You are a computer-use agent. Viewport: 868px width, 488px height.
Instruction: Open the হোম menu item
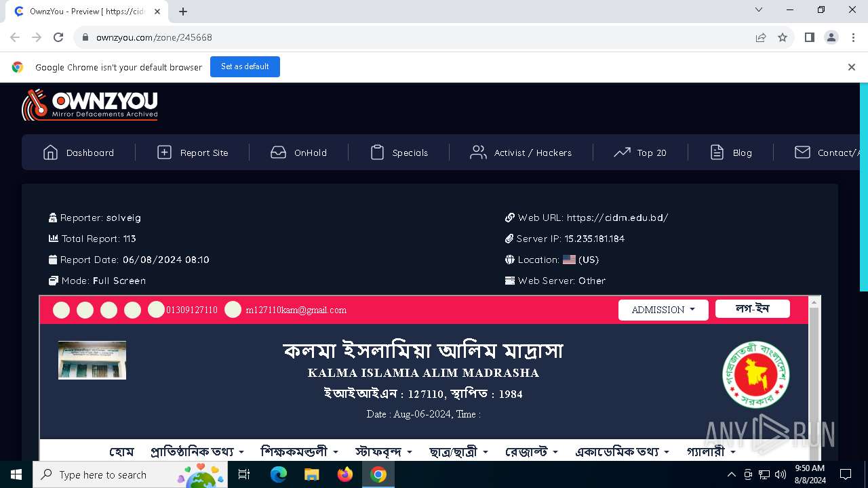121,451
